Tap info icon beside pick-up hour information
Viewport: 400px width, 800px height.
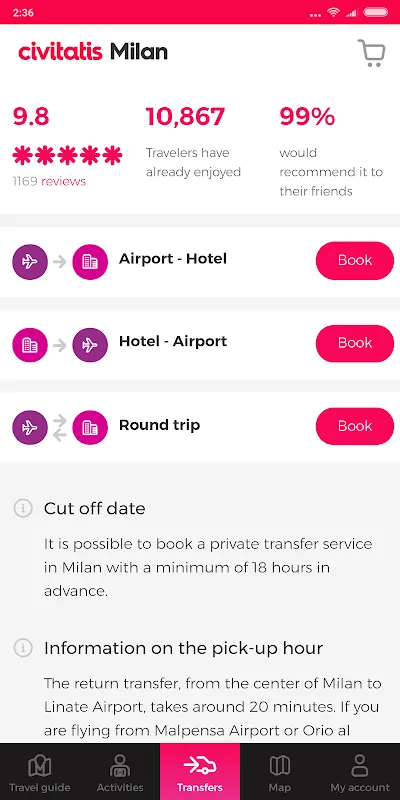(x=23, y=648)
